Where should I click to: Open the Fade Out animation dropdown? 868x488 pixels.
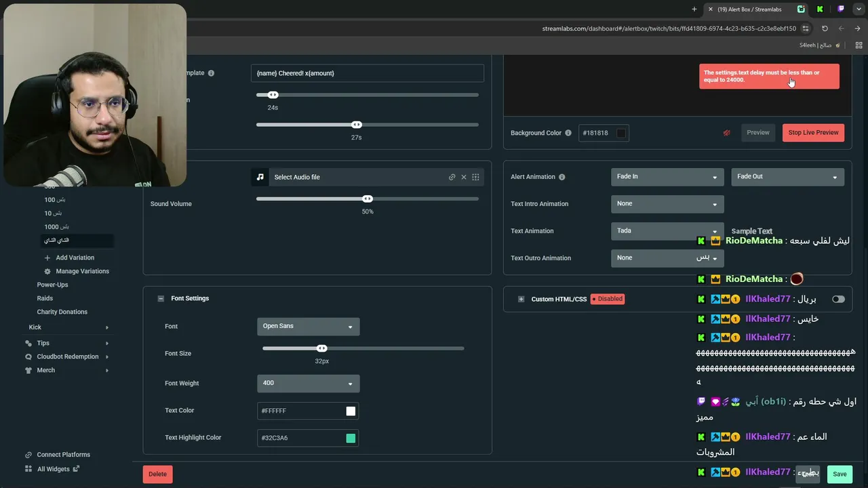pyautogui.click(x=787, y=177)
